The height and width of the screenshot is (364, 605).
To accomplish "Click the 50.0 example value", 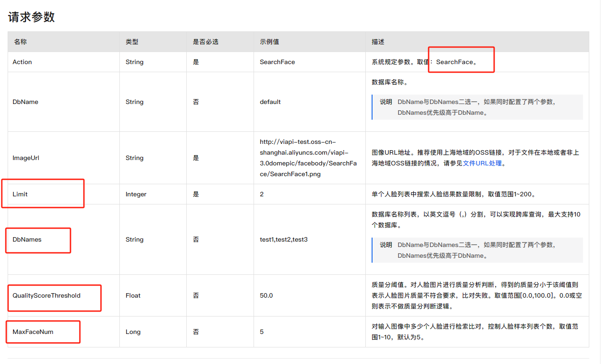I will tap(266, 295).
